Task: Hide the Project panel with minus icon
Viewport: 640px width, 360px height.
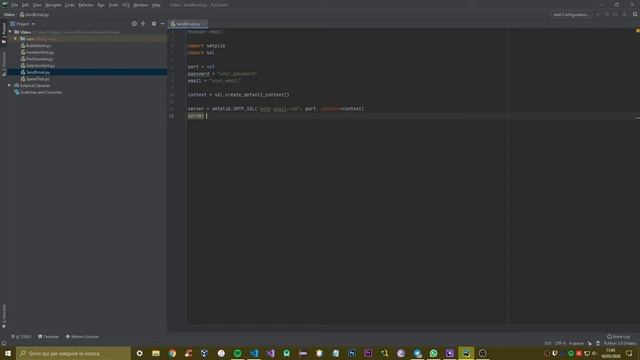Action: [162, 24]
